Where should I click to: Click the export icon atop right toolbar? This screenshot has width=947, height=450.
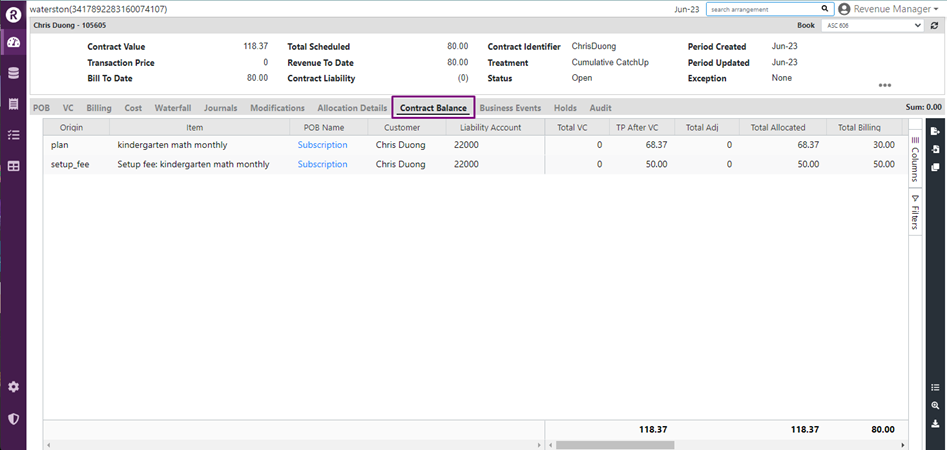tap(935, 131)
